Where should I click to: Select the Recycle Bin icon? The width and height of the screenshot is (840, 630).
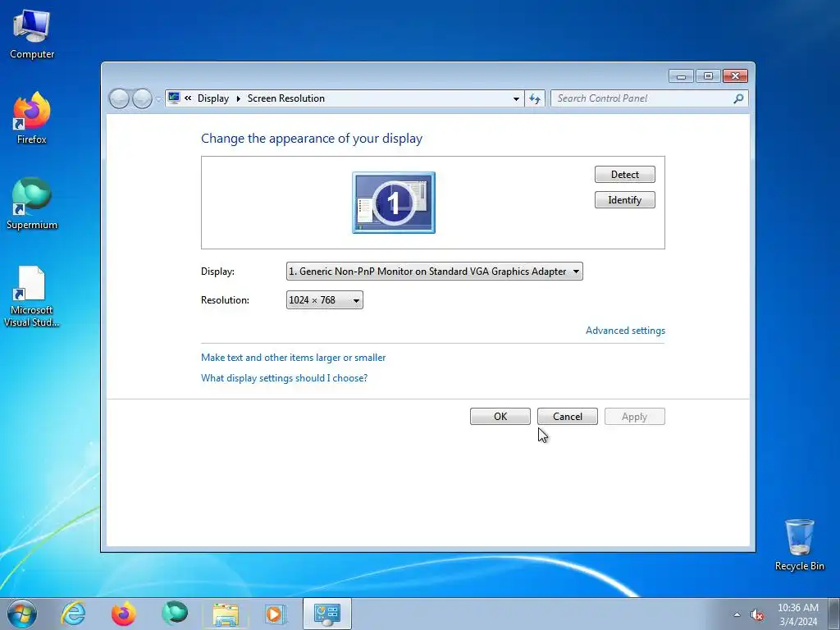[799, 545]
